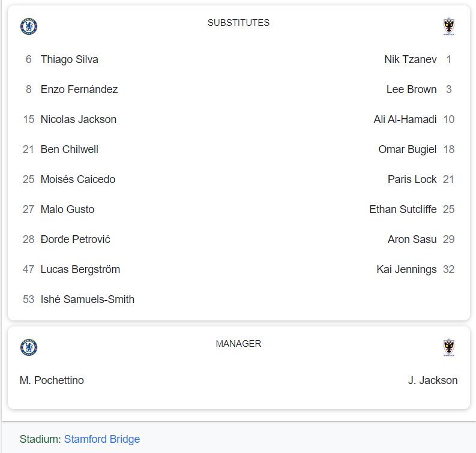This screenshot has height=453, width=476.
Task: Click on Malo Gusto
Action: pyautogui.click(x=67, y=209)
